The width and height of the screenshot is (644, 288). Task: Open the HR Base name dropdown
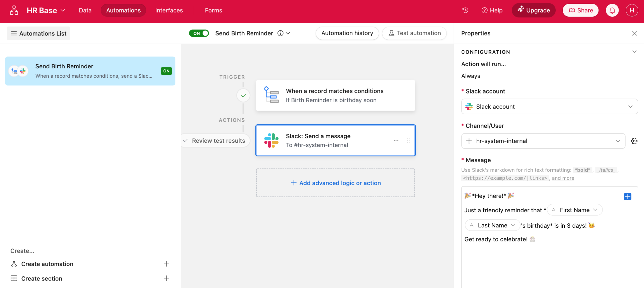tap(46, 10)
